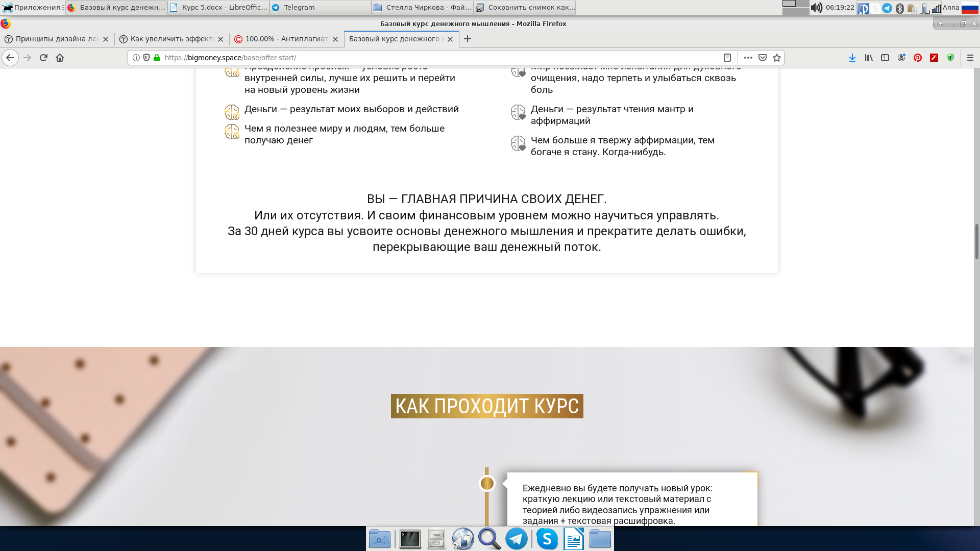
Task: Toggle the tracking protection shield icon
Action: click(x=146, y=58)
